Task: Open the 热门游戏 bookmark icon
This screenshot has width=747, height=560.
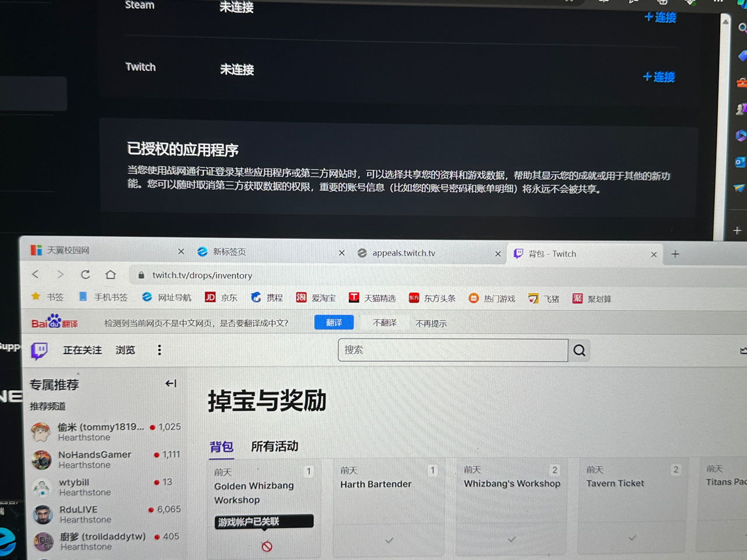Action: click(x=473, y=298)
